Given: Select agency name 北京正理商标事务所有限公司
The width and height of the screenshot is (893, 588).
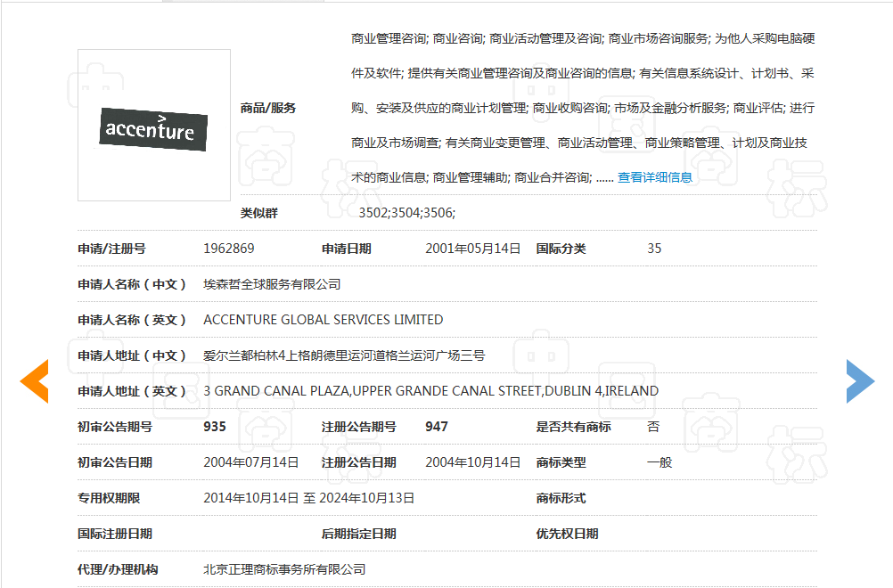Looking at the screenshot, I should tap(285, 569).
